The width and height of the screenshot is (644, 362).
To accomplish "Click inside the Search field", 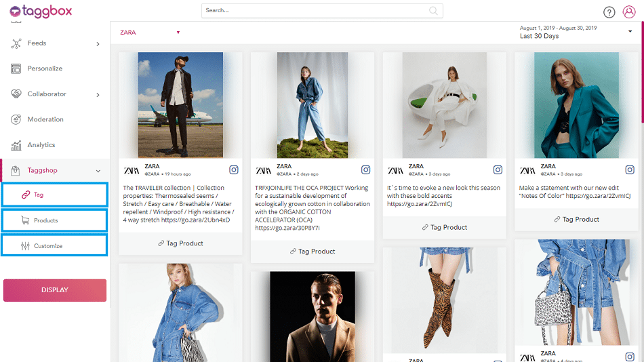I will (x=315, y=11).
